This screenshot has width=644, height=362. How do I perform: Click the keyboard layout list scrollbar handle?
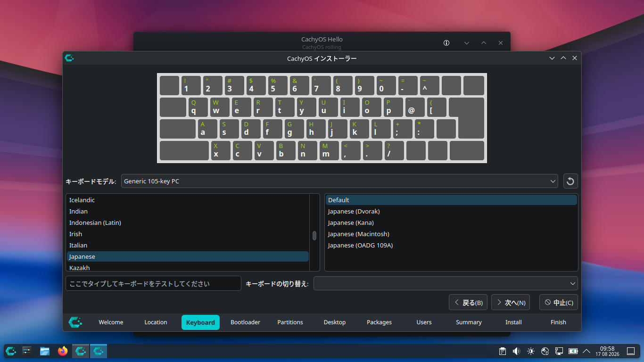[314, 236]
